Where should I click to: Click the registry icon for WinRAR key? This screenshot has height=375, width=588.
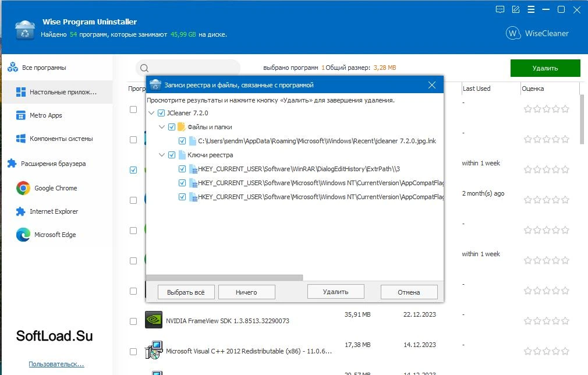193,169
